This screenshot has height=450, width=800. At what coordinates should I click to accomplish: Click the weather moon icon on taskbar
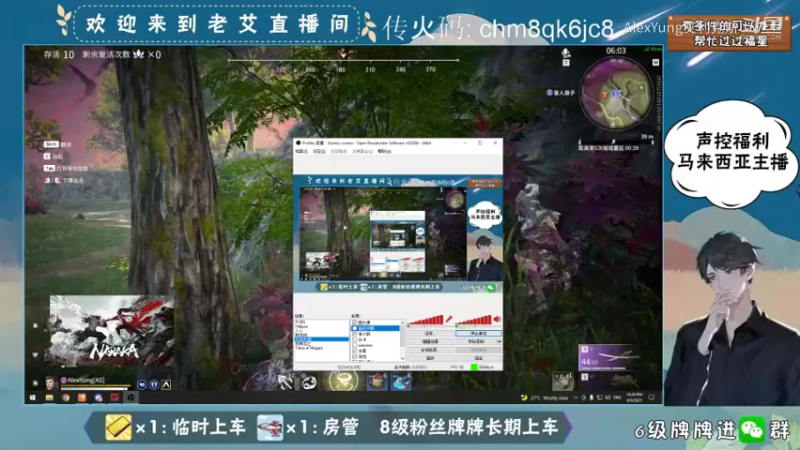[524, 397]
